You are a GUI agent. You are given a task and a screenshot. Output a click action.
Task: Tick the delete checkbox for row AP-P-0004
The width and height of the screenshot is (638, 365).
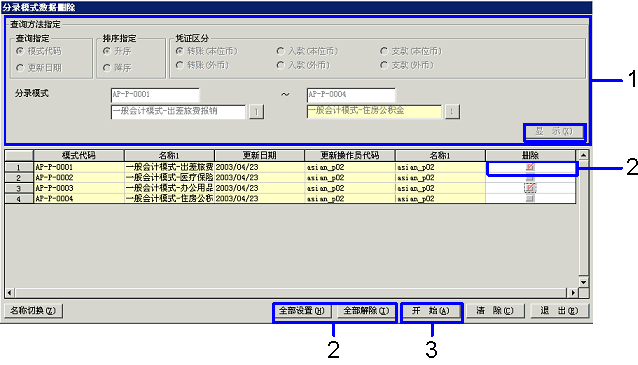(x=530, y=198)
